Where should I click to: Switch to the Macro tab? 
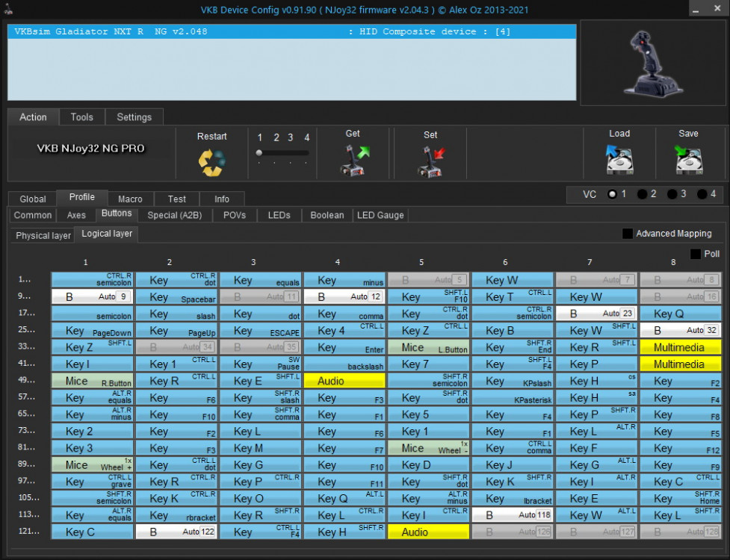(x=130, y=199)
